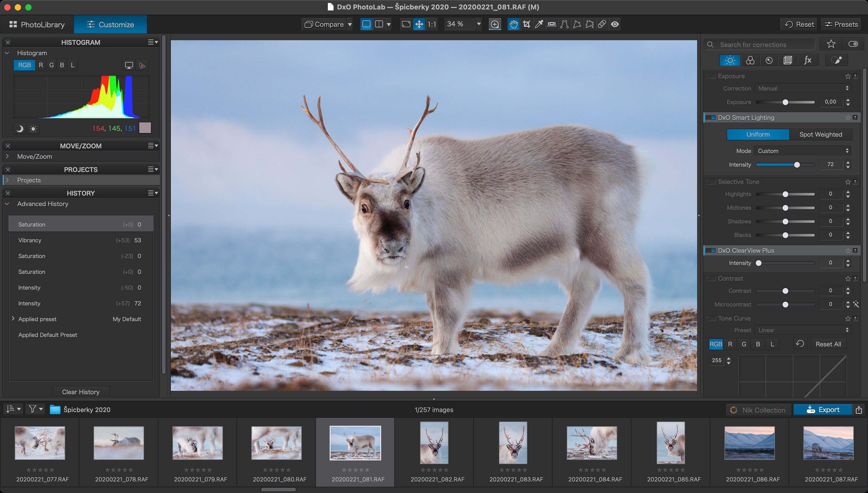This screenshot has height=493, width=868.
Task: Click the Clear History button
Action: coord(81,392)
